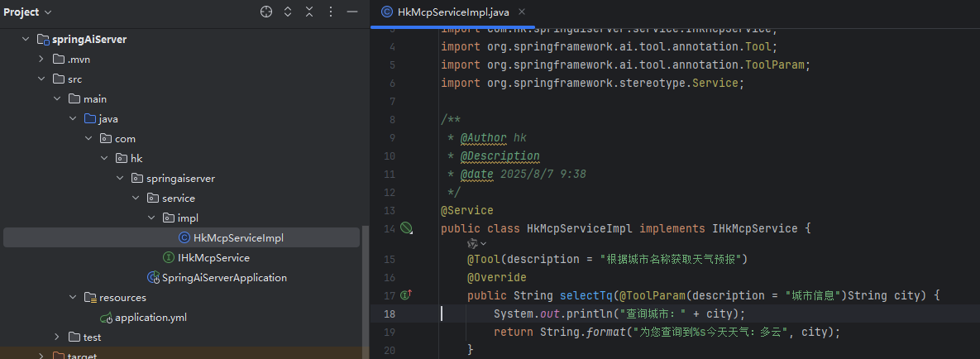Click the @Author tag in Javadoc
The height and width of the screenshot is (359, 980).
pyautogui.click(x=485, y=137)
